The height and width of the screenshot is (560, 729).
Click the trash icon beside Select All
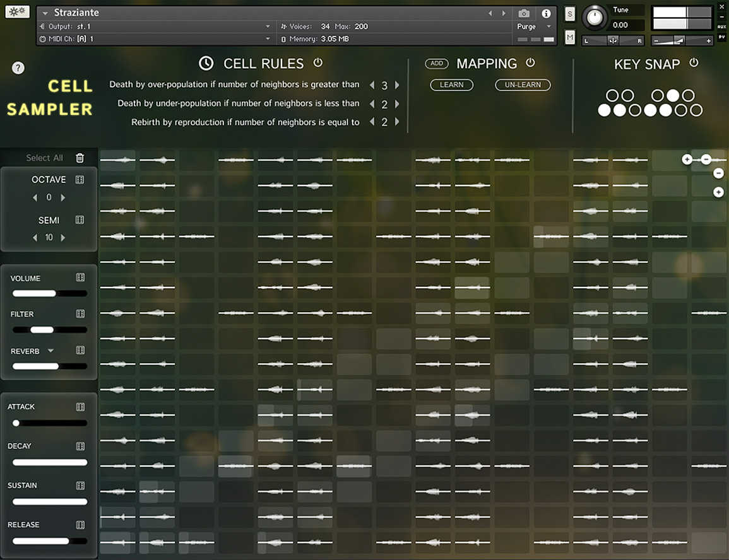pyautogui.click(x=80, y=158)
